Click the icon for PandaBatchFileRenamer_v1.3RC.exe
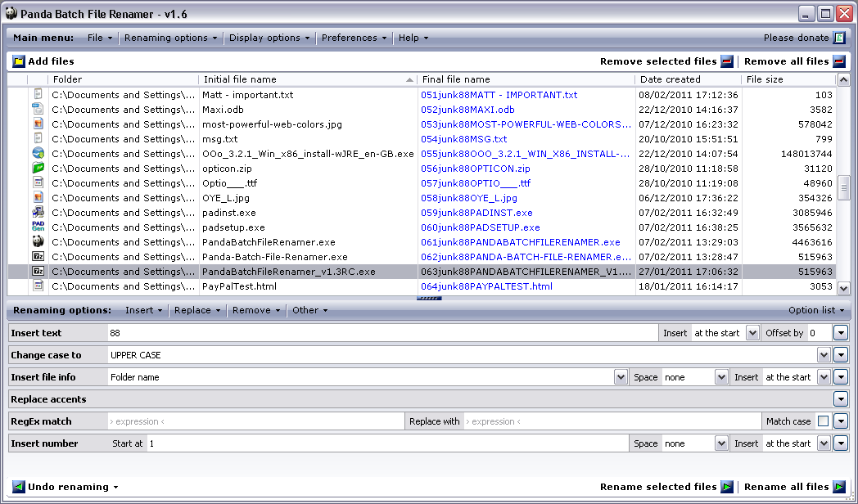858x504 pixels. 38,272
